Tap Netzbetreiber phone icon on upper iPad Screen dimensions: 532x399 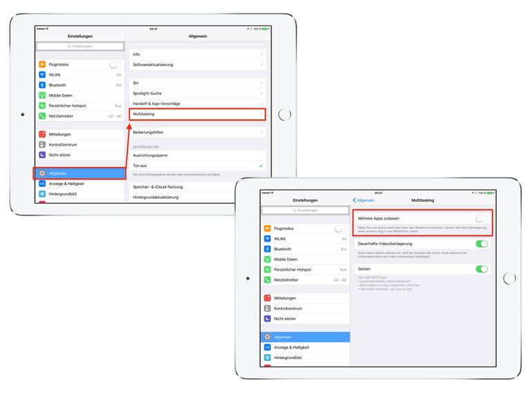point(42,116)
